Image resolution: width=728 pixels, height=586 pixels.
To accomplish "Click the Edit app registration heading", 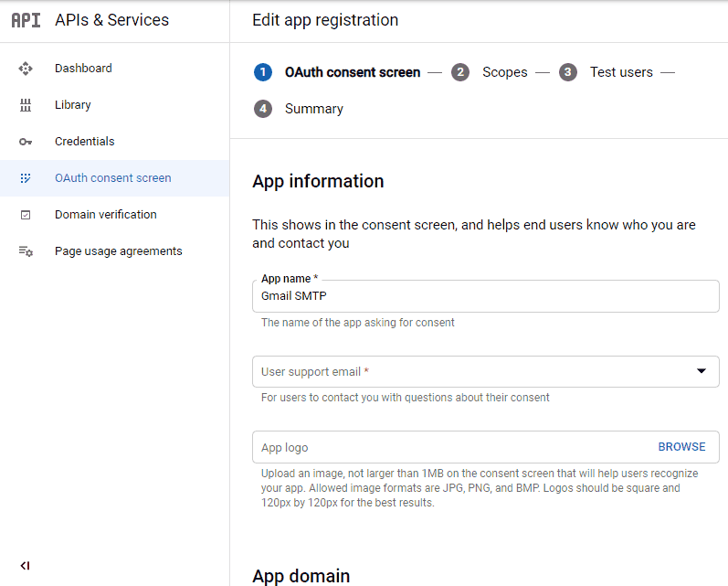I will coord(325,20).
